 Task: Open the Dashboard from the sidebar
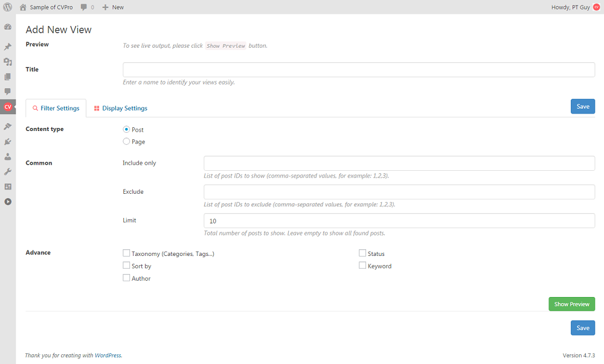8,27
